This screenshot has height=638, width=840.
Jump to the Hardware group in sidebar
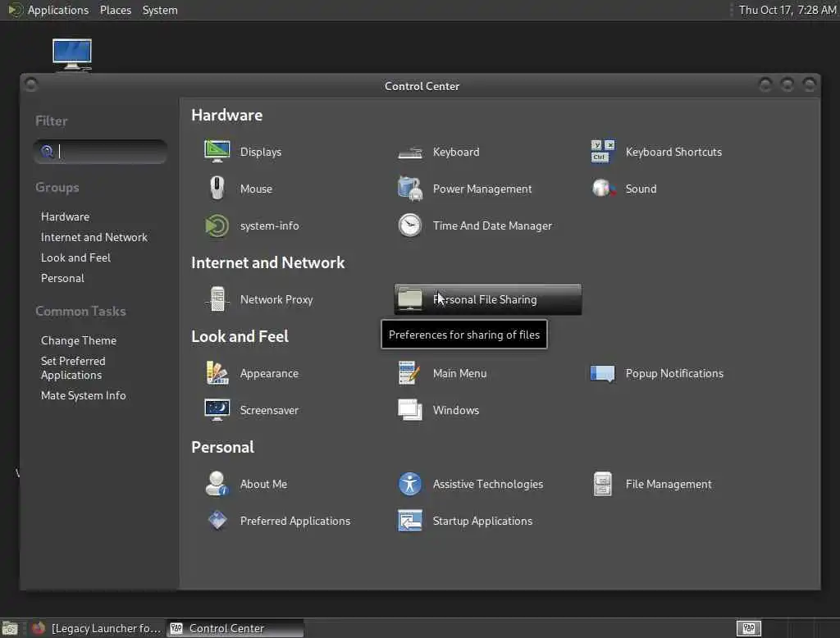66,216
